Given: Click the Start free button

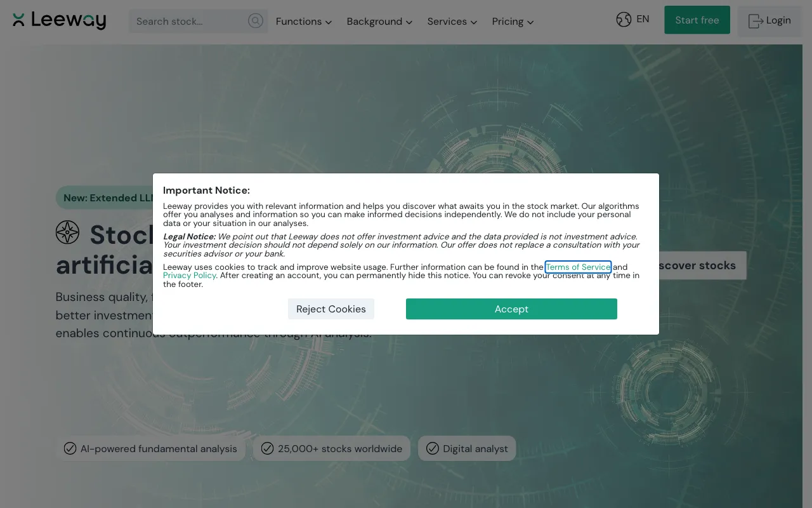Looking at the screenshot, I should coord(697,20).
